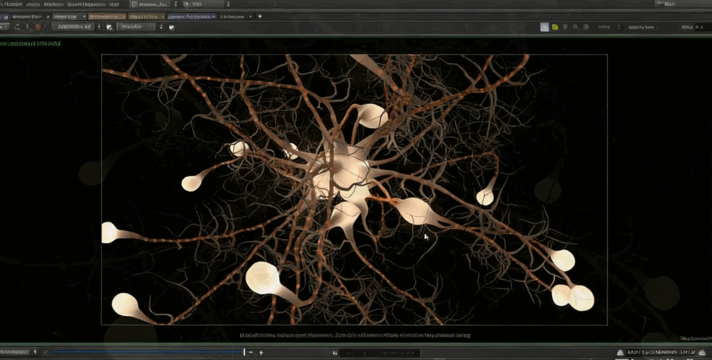Click the circular refresh icon in left toolbar
The width and height of the screenshot is (712, 360).
click(x=17, y=27)
